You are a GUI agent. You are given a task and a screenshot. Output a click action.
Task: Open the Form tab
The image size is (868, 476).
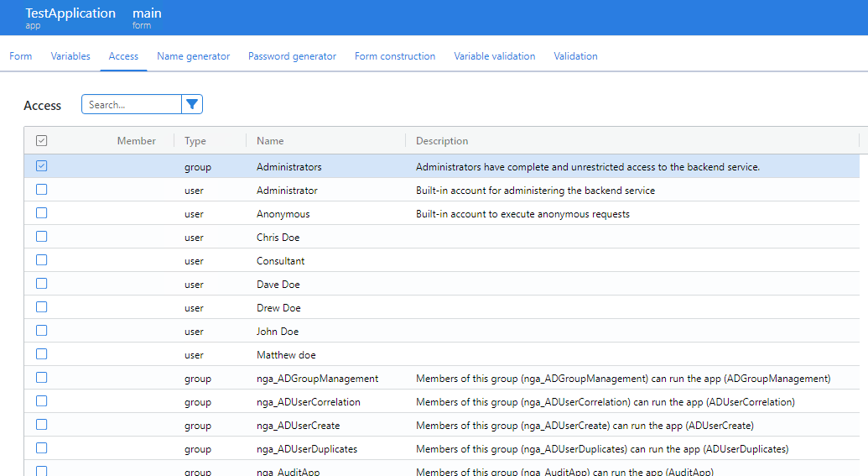21,56
